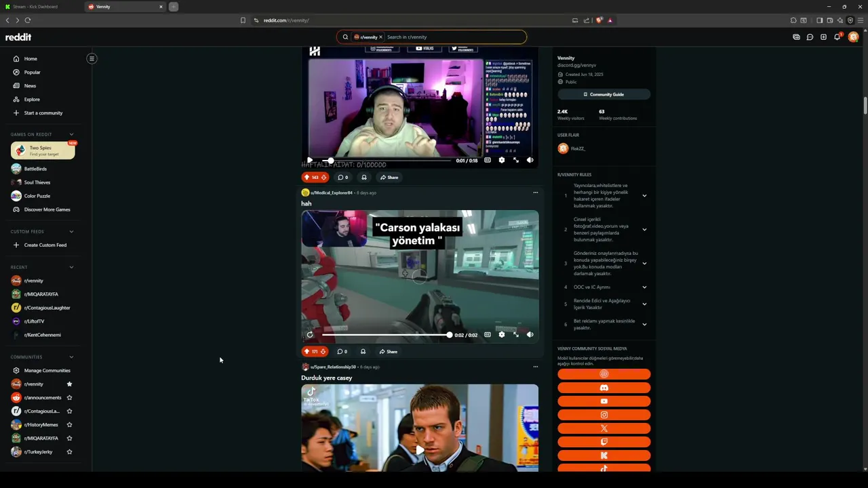Play the 'Durduk yere casey' video thumbnail
The image size is (868, 488).
pyautogui.click(x=420, y=449)
